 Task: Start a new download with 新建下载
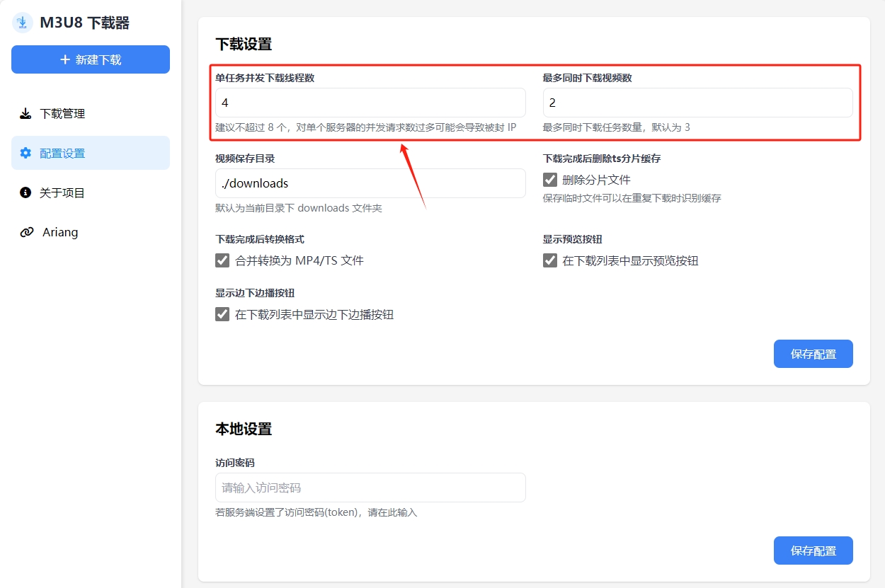coord(91,59)
